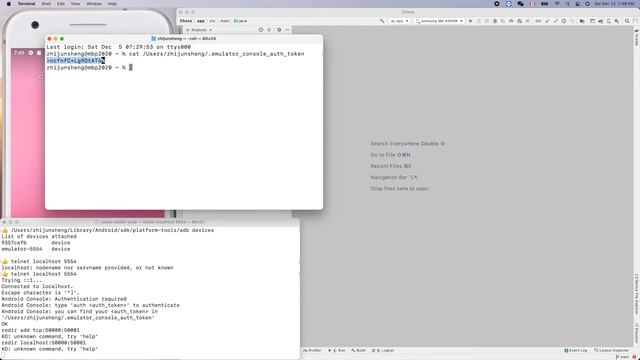Open the Emulator side tab
Screen dimensions: 640x360
coord(636,333)
